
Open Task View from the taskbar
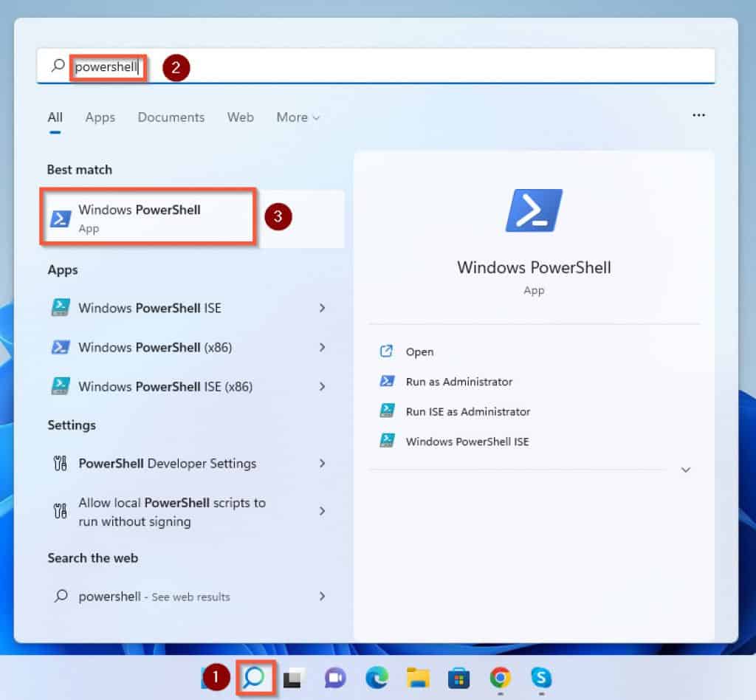coord(294,679)
